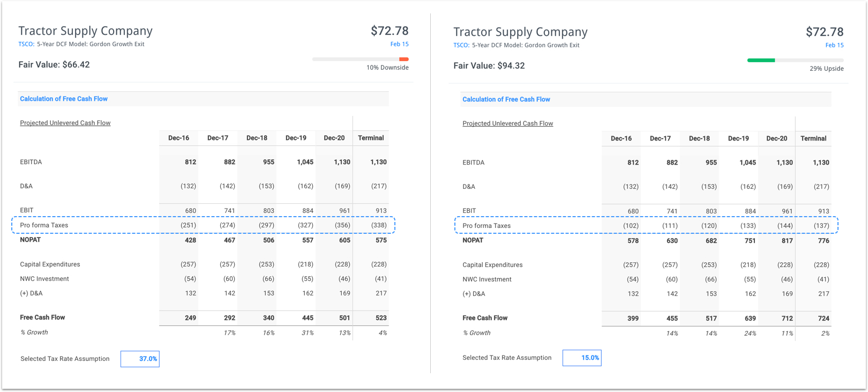Click NOPAT value 751
This screenshot has height=392, width=868.
[x=750, y=241]
